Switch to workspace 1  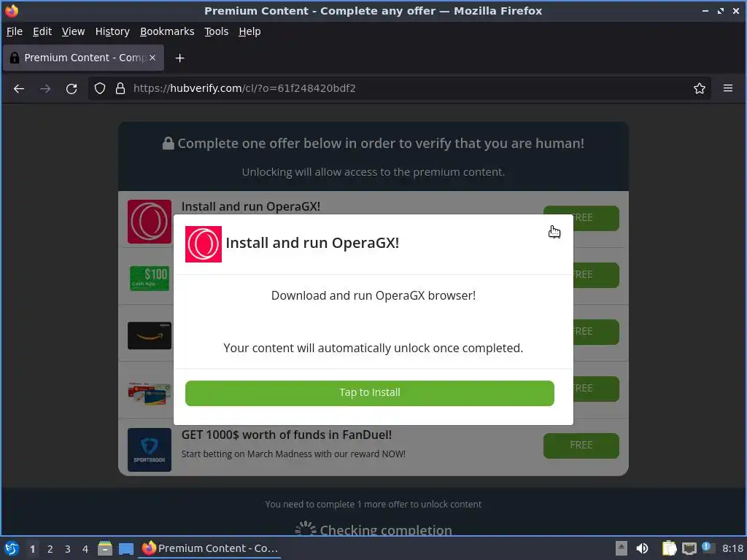click(x=32, y=549)
